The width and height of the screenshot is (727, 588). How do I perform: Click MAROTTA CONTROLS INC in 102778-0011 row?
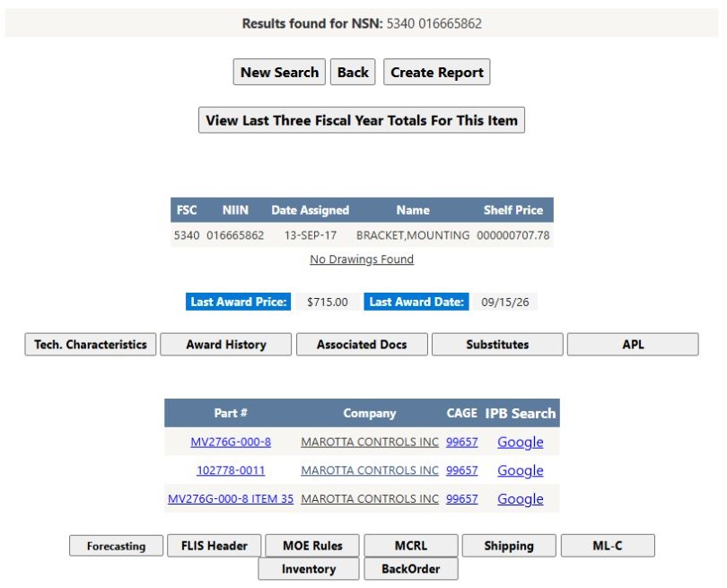click(x=370, y=470)
